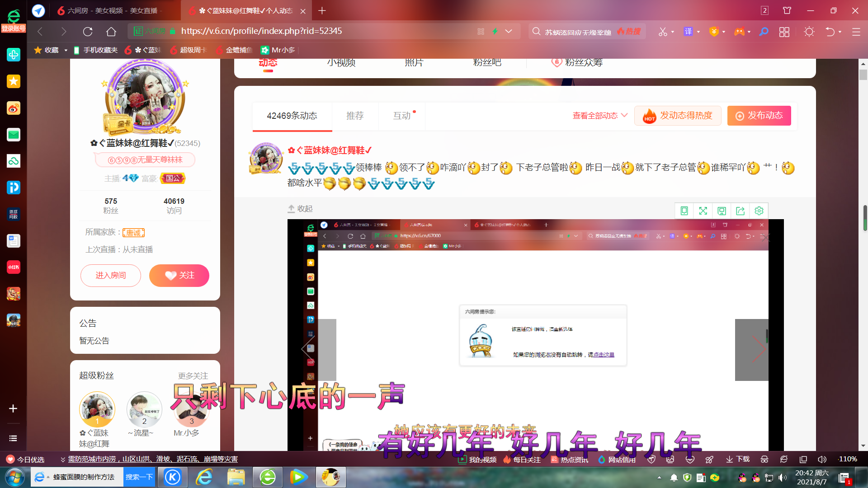
Task: Reload the page with refresh icon
Action: pyautogui.click(x=88, y=31)
